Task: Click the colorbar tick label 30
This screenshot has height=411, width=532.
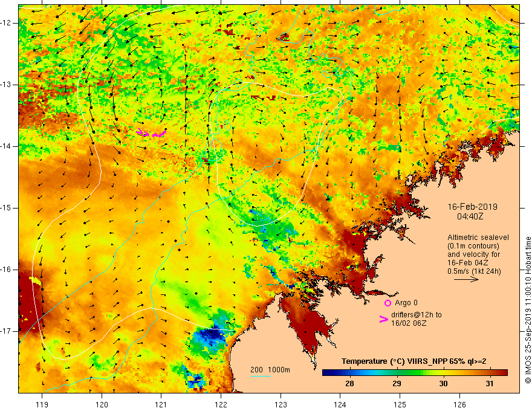Action: point(443,384)
